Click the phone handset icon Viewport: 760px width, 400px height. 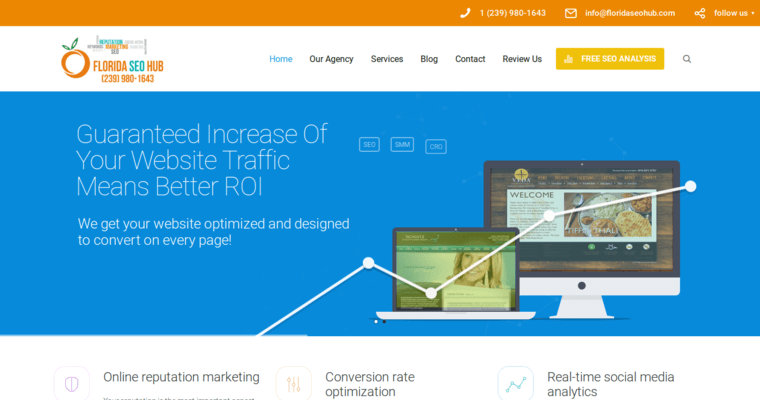point(465,13)
